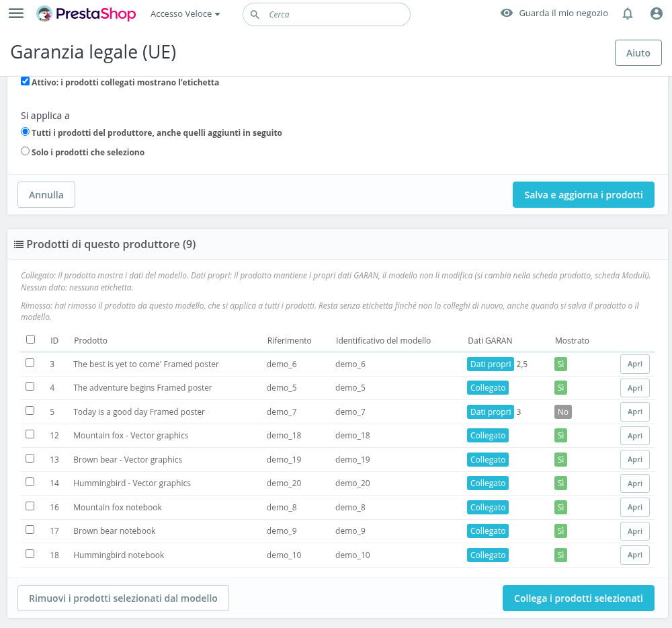Tick the select-all checkbox in table header
The height and width of the screenshot is (628, 672).
pyautogui.click(x=30, y=340)
